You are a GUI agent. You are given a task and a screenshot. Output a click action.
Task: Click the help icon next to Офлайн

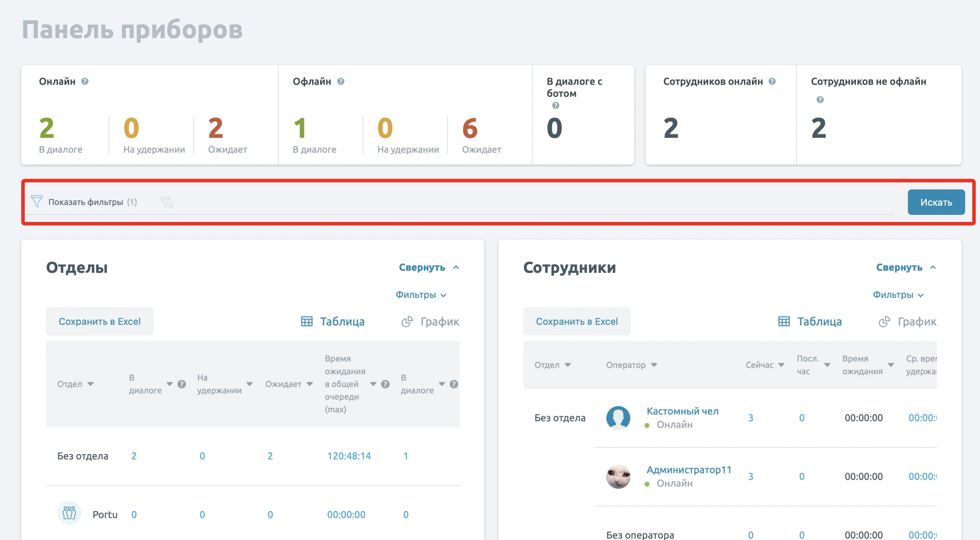(x=340, y=81)
